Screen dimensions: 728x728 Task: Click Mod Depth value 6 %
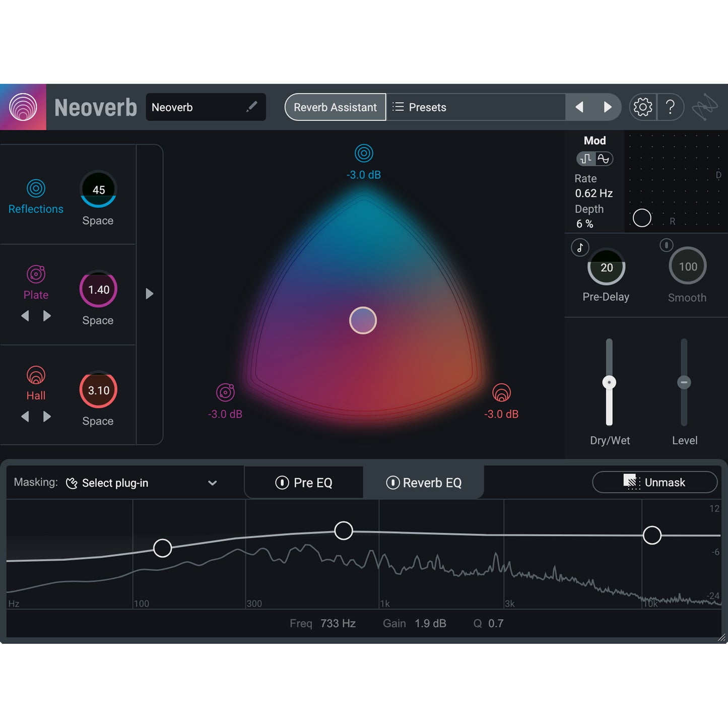(584, 224)
